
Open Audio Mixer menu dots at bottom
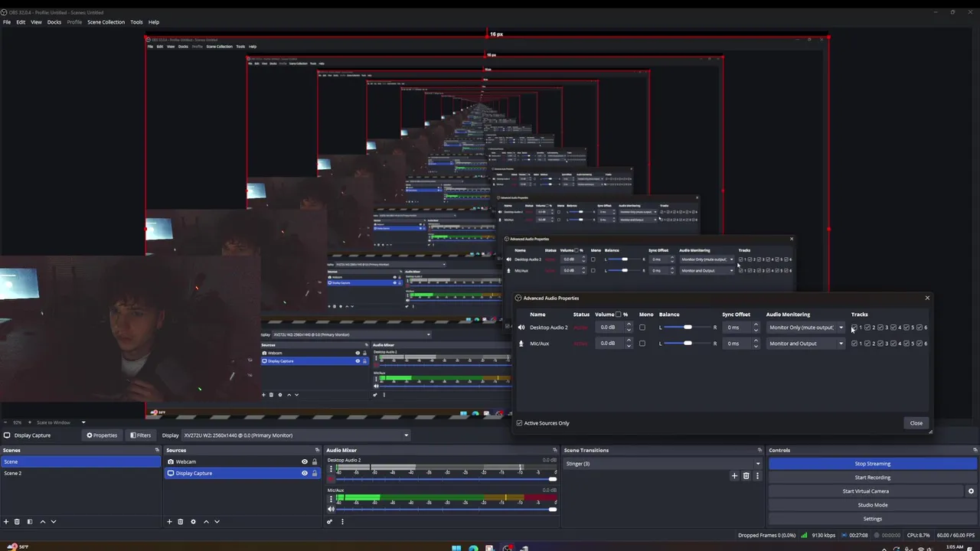click(342, 521)
